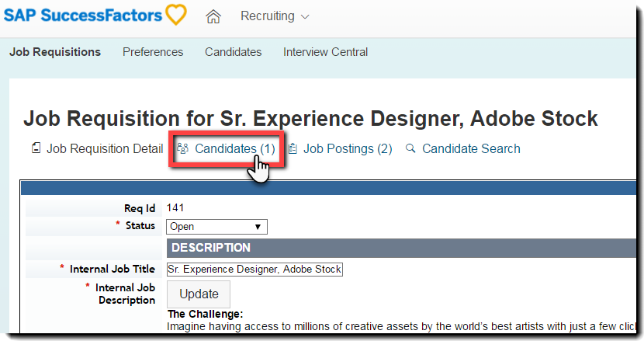View the Candidates (1) link
Screen dimensions: 644x341
pyautogui.click(x=234, y=148)
